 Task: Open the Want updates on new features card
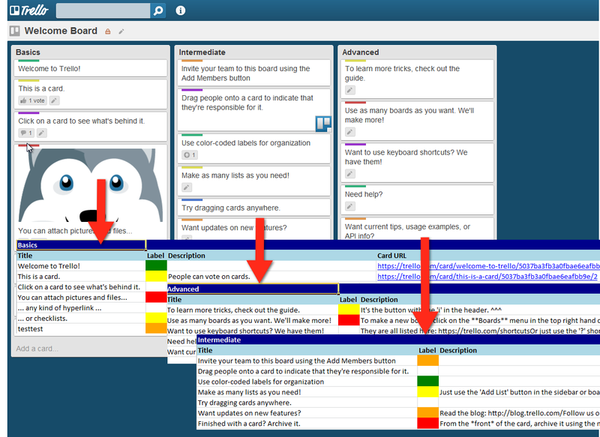(254, 229)
